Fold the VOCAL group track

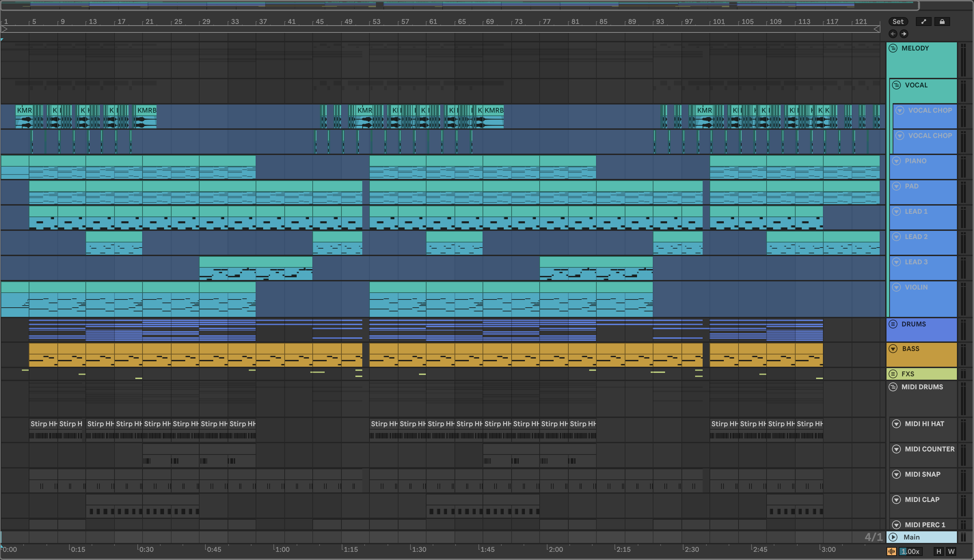pyautogui.click(x=896, y=85)
